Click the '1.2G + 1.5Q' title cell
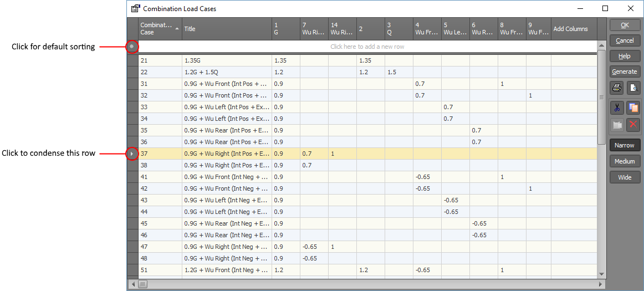The width and height of the screenshot is (644, 291). pos(227,73)
